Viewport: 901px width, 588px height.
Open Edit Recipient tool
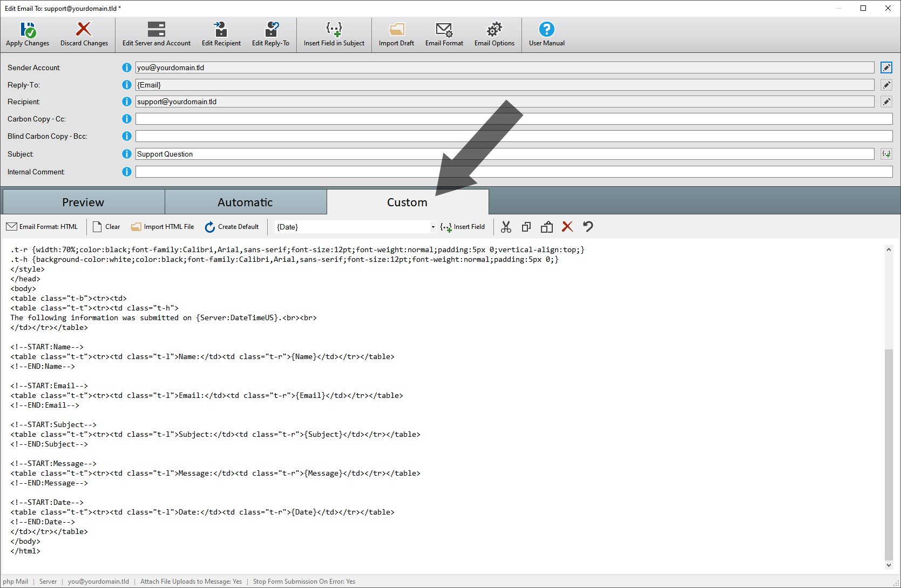tap(221, 35)
